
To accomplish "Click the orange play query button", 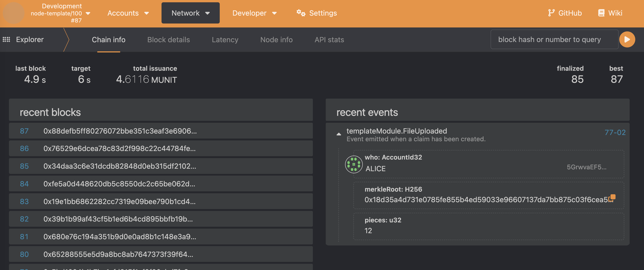I will [627, 39].
